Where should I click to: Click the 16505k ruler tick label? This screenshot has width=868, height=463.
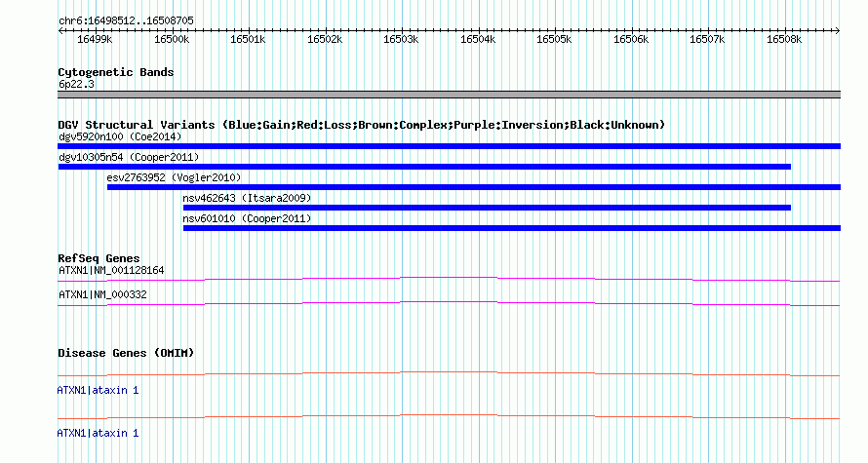click(x=555, y=39)
